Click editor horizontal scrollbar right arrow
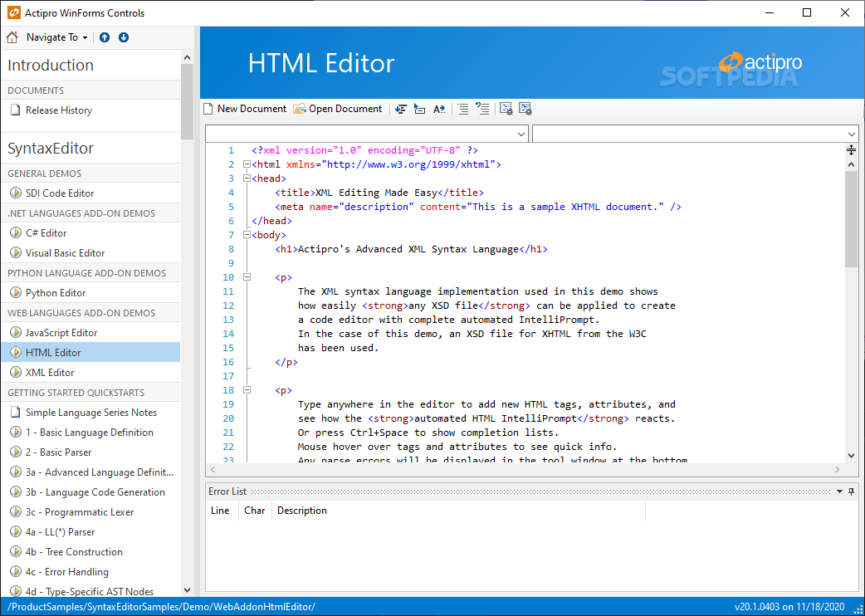This screenshot has width=865, height=616. (x=838, y=470)
